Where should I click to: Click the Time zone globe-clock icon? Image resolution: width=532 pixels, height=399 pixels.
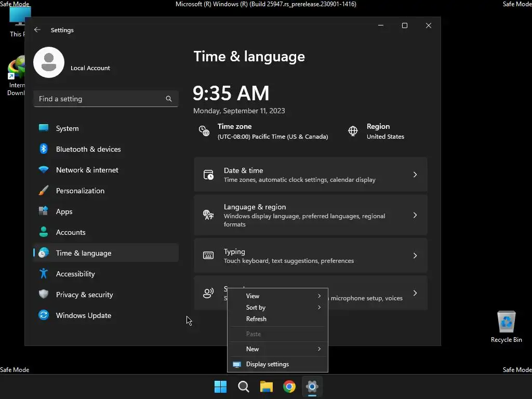point(204,131)
